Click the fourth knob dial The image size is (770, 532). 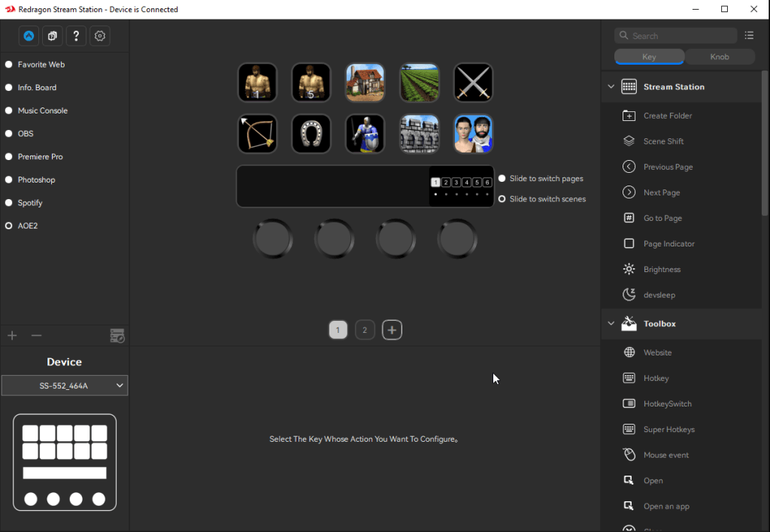click(457, 239)
